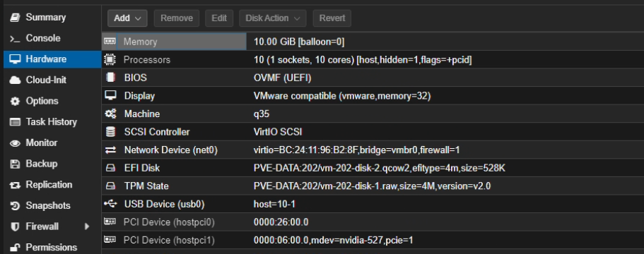Viewport: 644px width, 254px height.
Task: Select the USB Device (usb0) label
Action: pyautogui.click(x=164, y=204)
